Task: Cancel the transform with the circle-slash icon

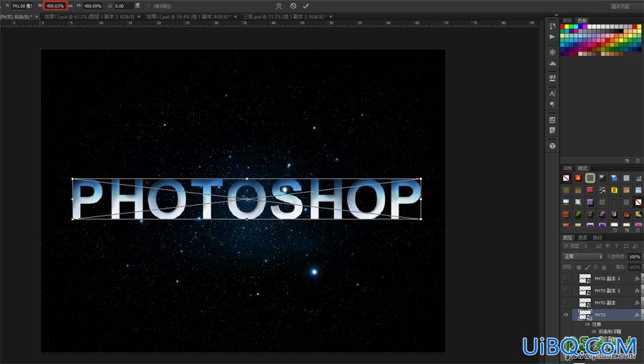Action: pyautogui.click(x=293, y=6)
